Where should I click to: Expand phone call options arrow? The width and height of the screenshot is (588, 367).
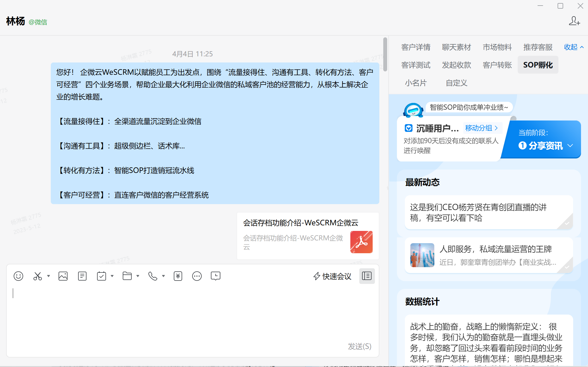click(x=163, y=276)
